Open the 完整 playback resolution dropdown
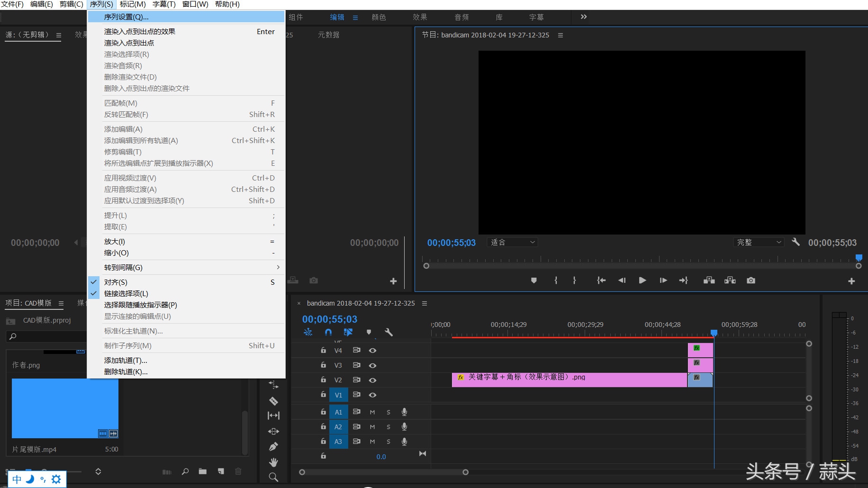The width and height of the screenshot is (868, 488). (759, 242)
